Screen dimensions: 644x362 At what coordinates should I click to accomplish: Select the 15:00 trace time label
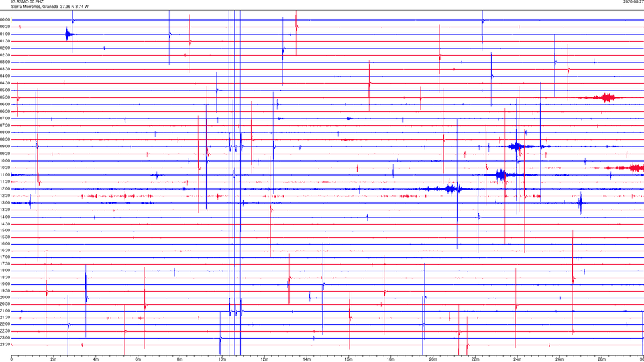pos(5,231)
